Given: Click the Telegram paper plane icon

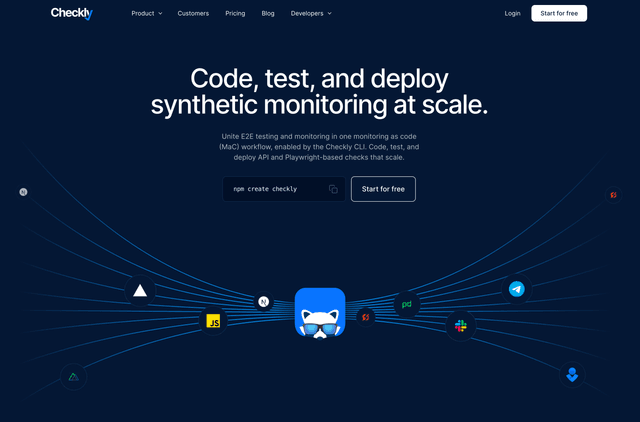Looking at the screenshot, I should tap(517, 289).
